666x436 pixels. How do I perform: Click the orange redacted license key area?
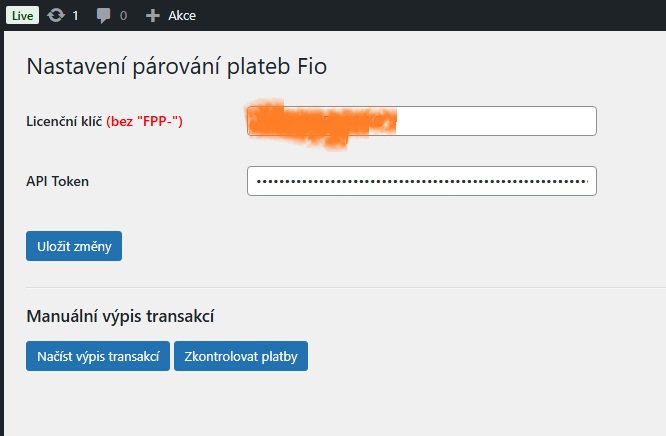click(x=322, y=123)
